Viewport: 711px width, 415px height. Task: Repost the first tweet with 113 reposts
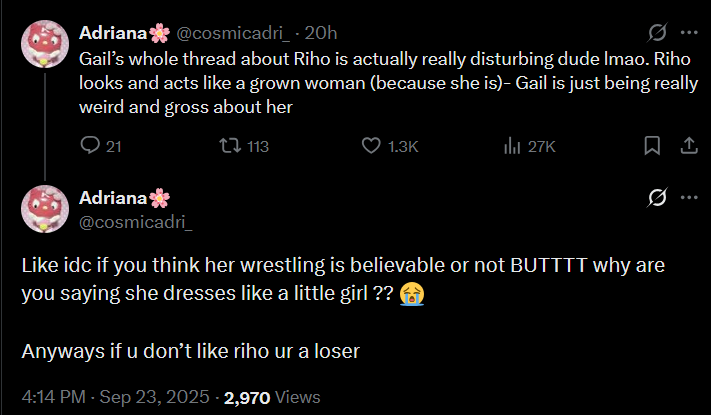tap(232, 146)
